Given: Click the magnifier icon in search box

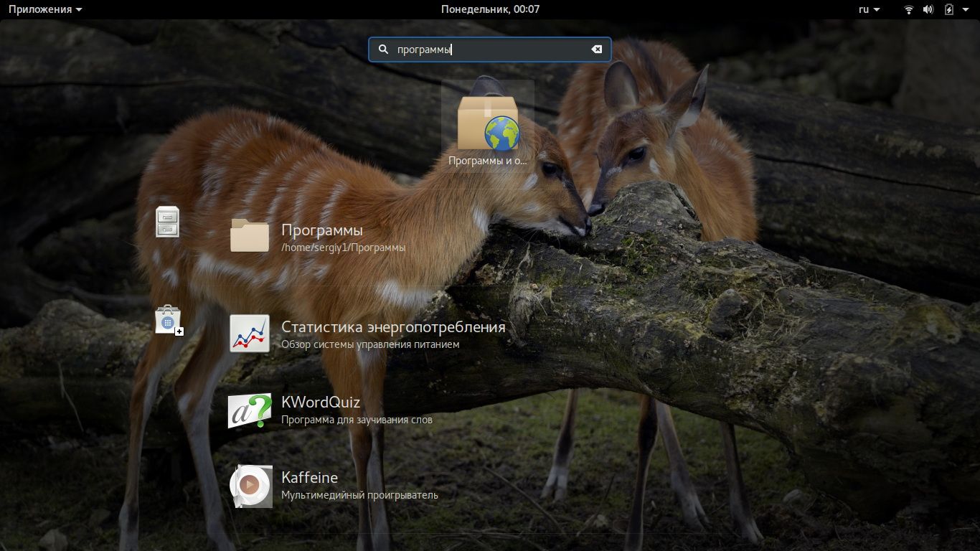Looking at the screenshot, I should 383,50.
